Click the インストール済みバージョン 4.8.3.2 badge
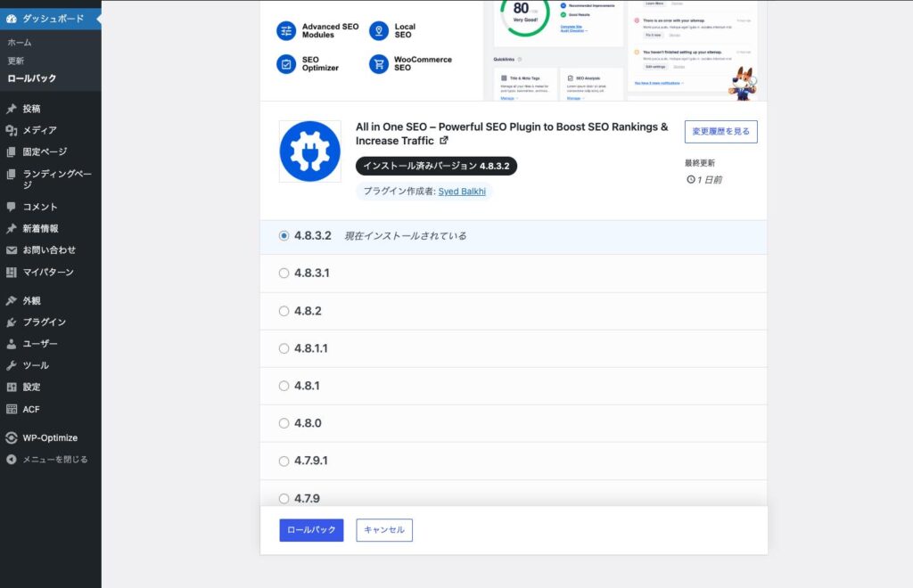 (x=436, y=166)
